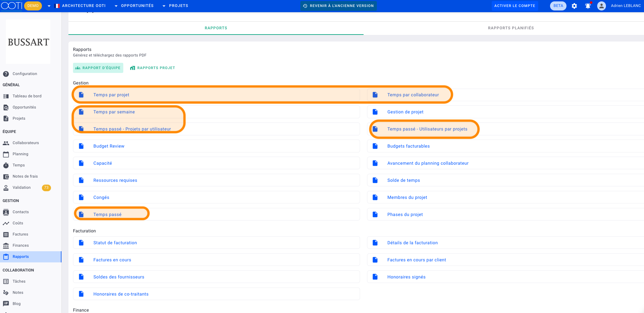Click the Coûts chart line icon
This screenshot has width=644, height=313.
pyautogui.click(x=6, y=223)
